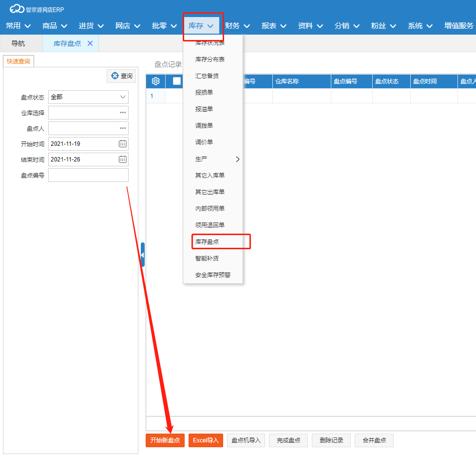Expand the 资料 menu
The height and width of the screenshot is (457, 476).
[310, 26]
